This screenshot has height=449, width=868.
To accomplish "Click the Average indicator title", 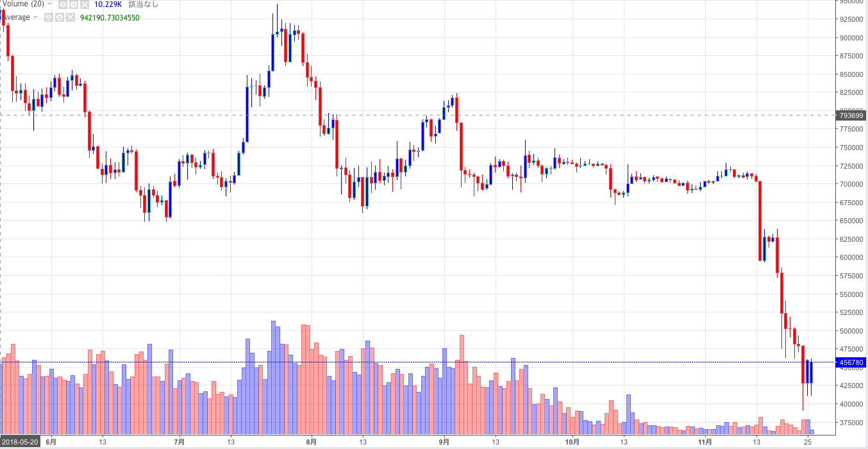I will (x=15, y=17).
